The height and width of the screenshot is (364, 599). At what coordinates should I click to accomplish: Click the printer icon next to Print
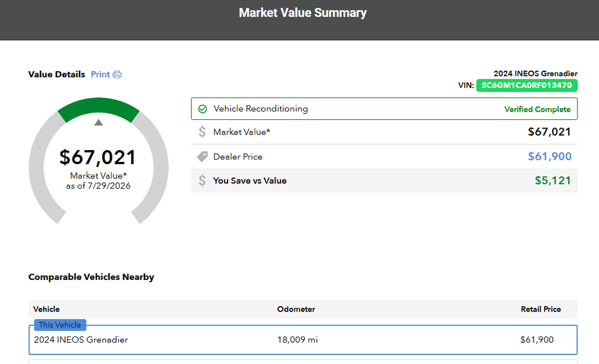pos(117,74)
